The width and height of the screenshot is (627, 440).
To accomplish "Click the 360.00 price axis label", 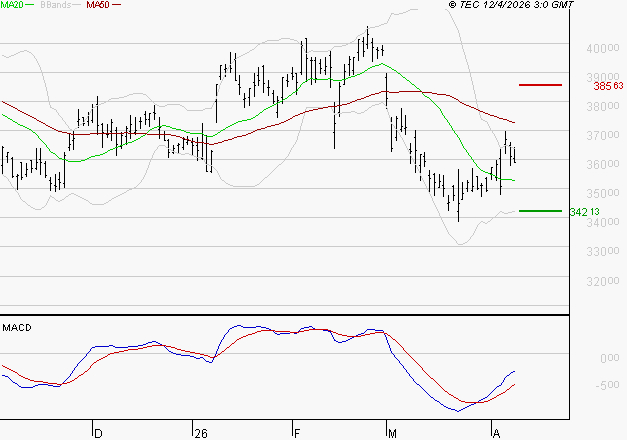I will click(603, 164).
